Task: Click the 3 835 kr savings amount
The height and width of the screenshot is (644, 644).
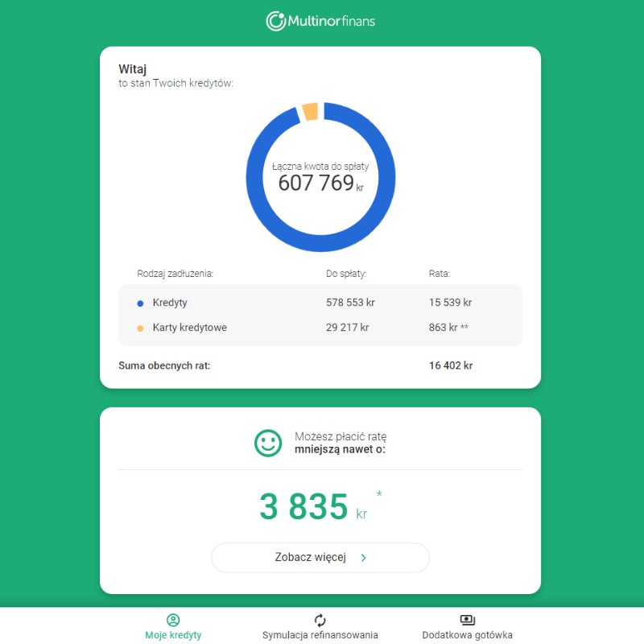Action: tap(313, 506)
